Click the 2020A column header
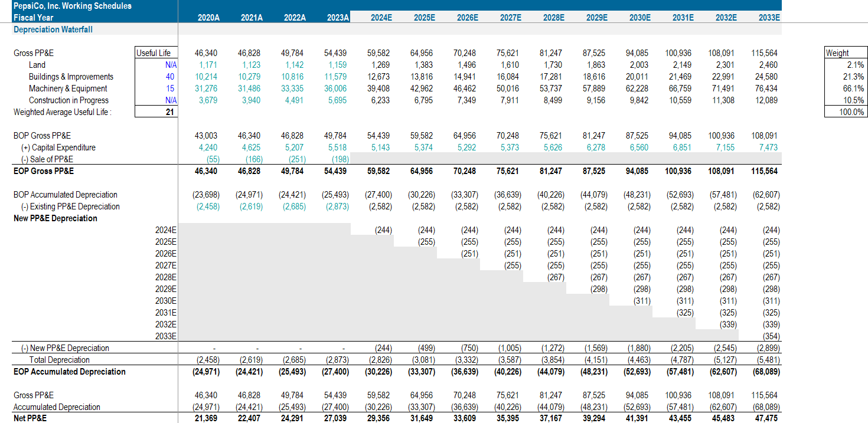 coord(208,18)
